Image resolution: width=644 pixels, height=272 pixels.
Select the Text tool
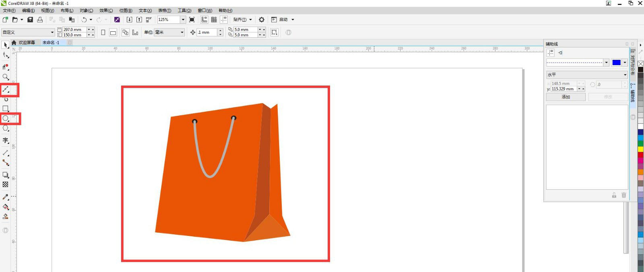tap(6, 140)
